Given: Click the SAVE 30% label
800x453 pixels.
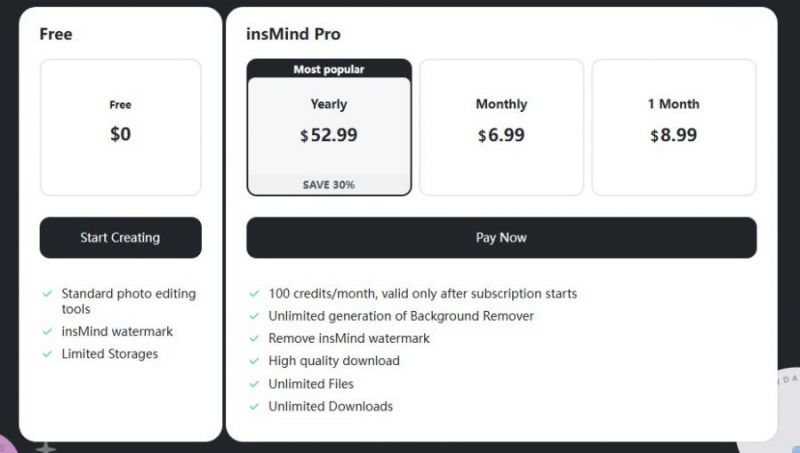Looking at the screenshot, I should (x=329, y=185).
